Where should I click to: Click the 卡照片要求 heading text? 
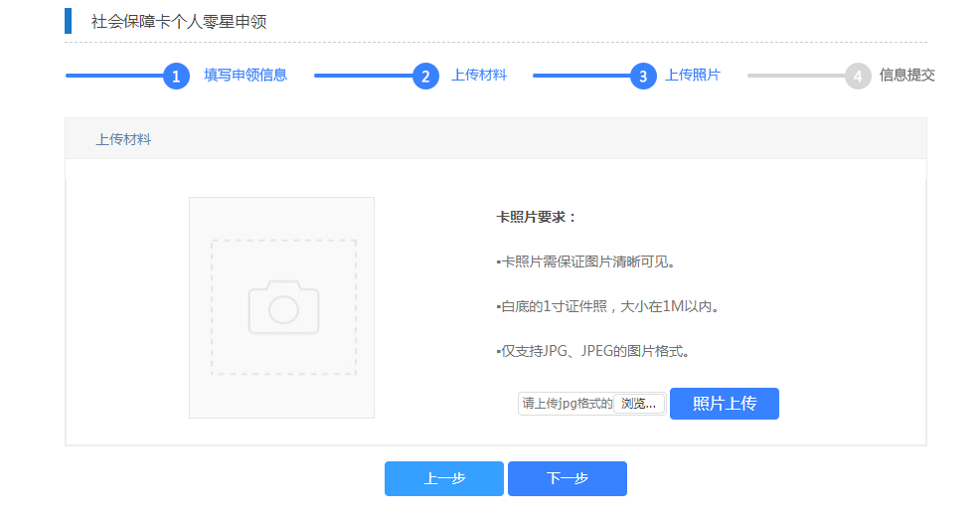pos(537,217)
